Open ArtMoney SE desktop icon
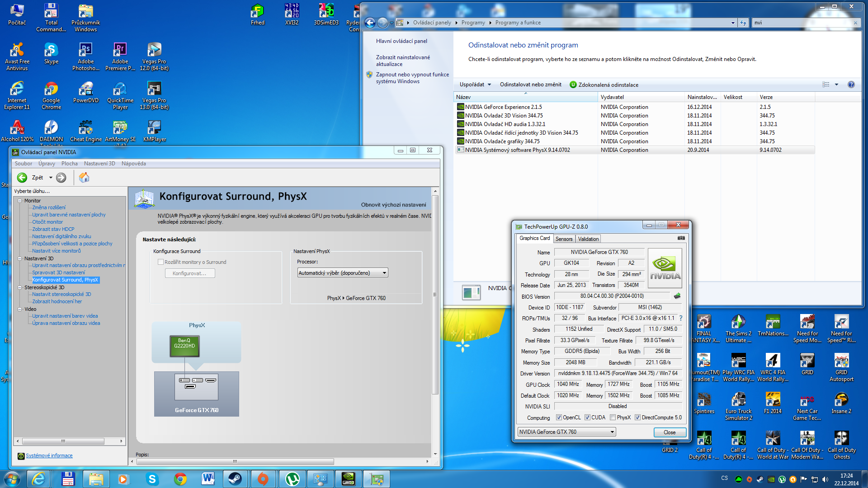 120,131
